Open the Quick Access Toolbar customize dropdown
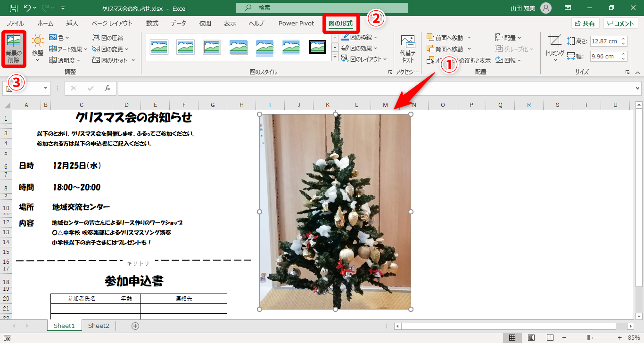 pos(63,8)
